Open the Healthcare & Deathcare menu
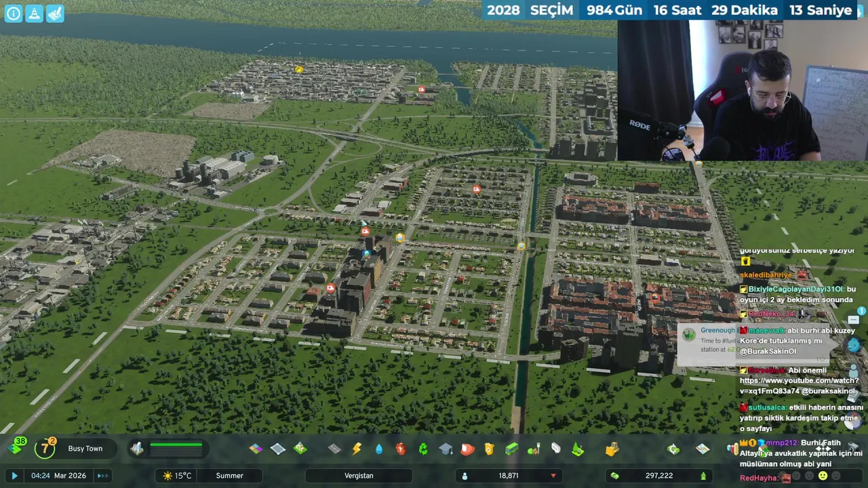 pyautogui.click(x=401, y=449)
